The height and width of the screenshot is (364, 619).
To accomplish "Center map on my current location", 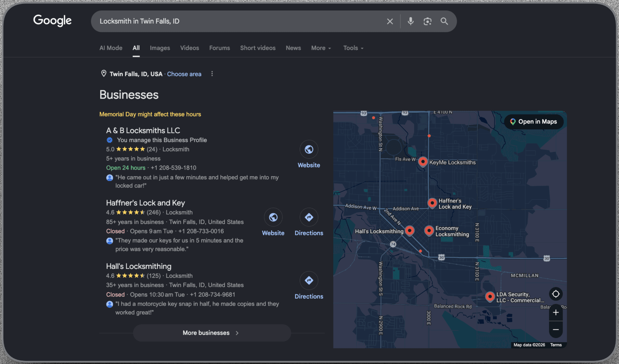I will point(556,294).
